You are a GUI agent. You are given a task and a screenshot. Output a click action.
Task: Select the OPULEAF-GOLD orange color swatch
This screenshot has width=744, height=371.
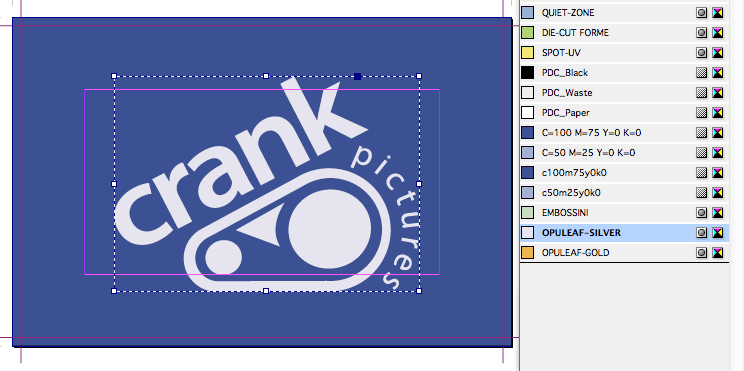click(528, 252)
